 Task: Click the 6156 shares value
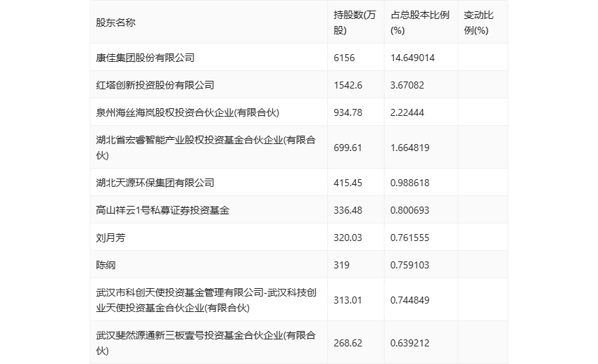click(344, 58)
